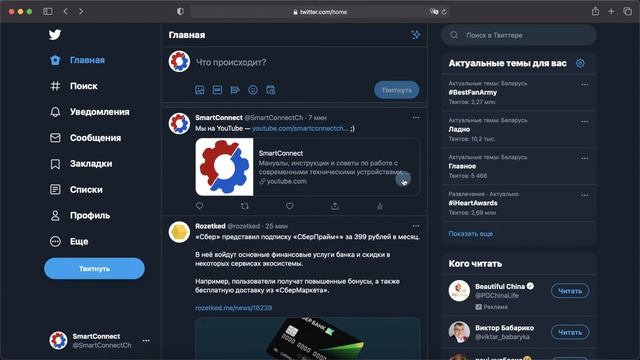Open a new Safari tab

pyautogui.click(x=611, y=11)
